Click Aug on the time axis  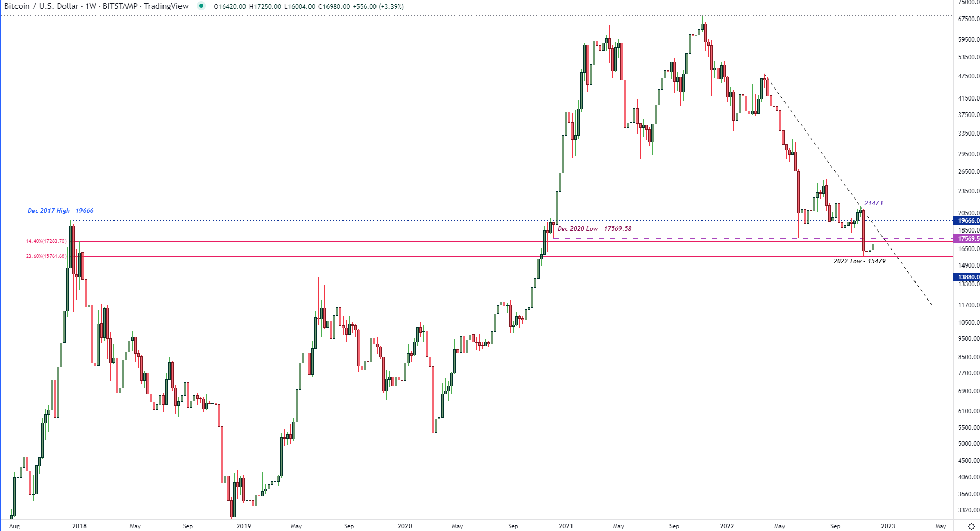click(x=14, y=526)
